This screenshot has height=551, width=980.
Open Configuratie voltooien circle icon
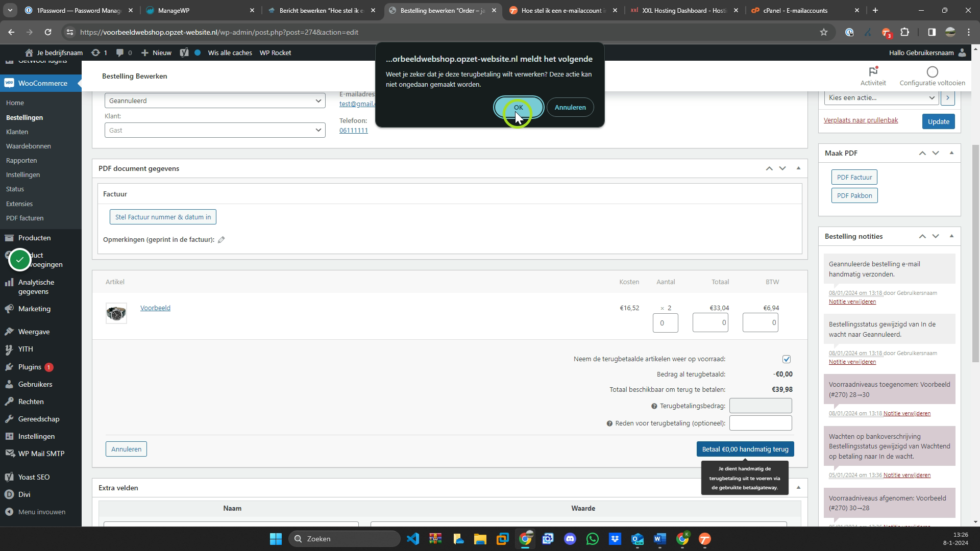(933, 72)
